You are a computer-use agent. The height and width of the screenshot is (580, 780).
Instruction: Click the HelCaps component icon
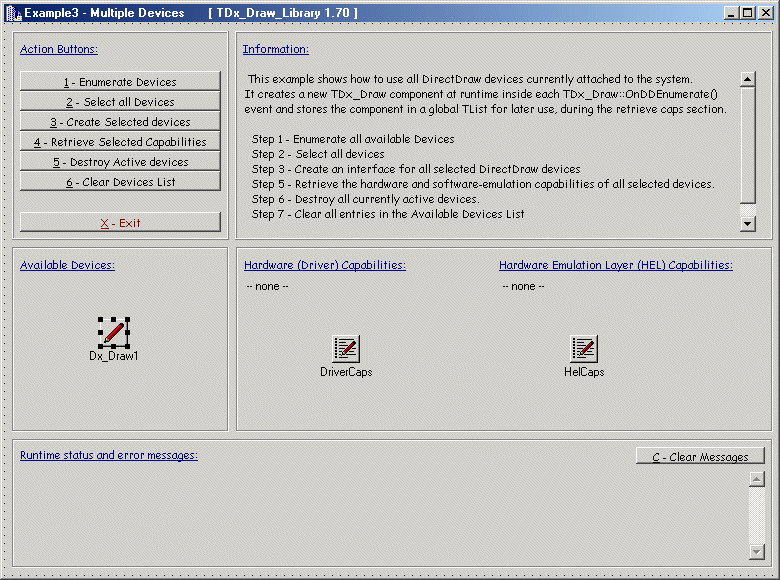pyautogui.click(x=584, y=349)
